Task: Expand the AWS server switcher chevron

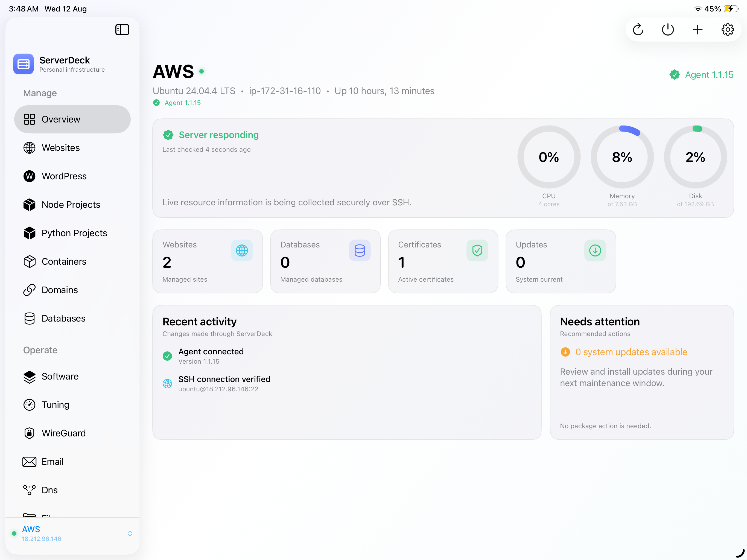Action: point(130,533)
